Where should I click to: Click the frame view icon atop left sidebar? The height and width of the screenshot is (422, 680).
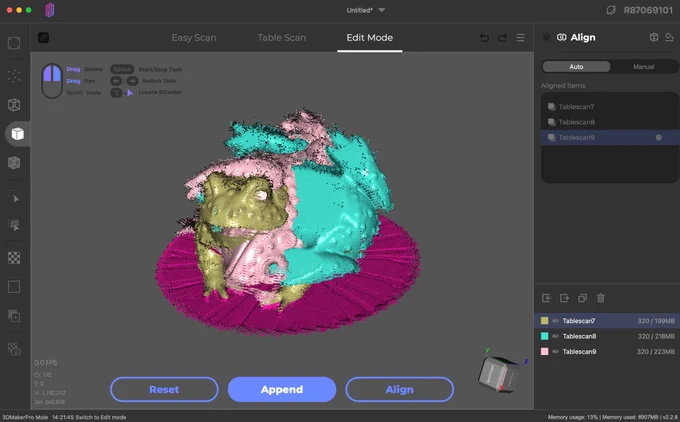[x=14, y=43]
